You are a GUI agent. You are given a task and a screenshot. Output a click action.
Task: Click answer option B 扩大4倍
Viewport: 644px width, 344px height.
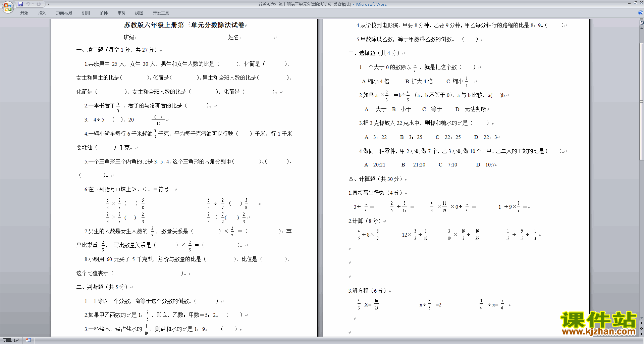[419, 81]
